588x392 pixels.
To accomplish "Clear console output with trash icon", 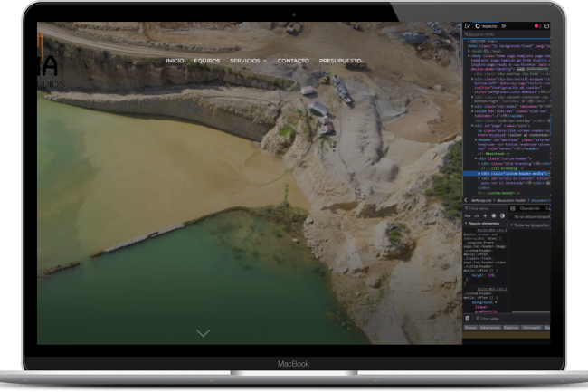I will [468, 319].
